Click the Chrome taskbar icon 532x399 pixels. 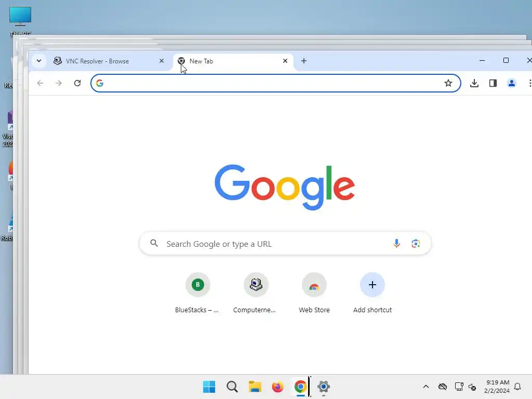[x=301, y=387]
